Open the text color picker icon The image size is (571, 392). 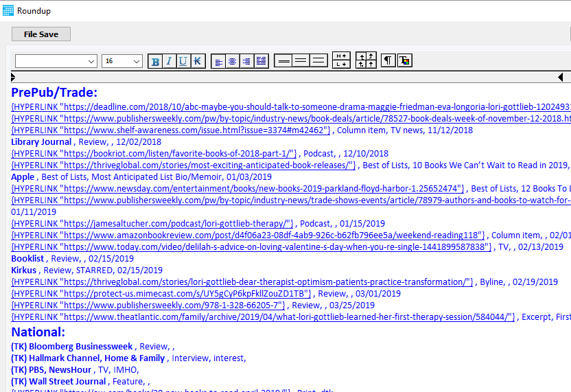pyautogui.click(x=405, y=60)
